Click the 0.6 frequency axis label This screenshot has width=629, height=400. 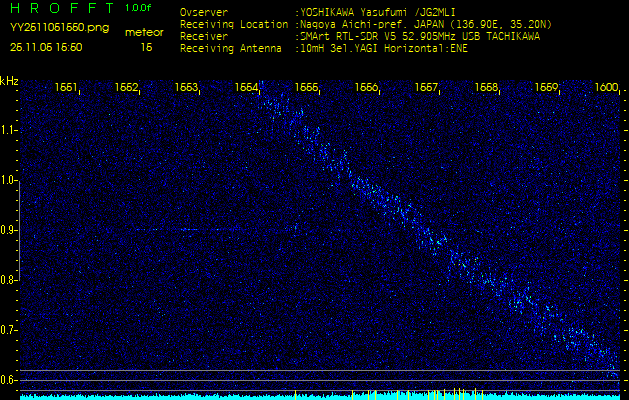[x=9, y=379]
